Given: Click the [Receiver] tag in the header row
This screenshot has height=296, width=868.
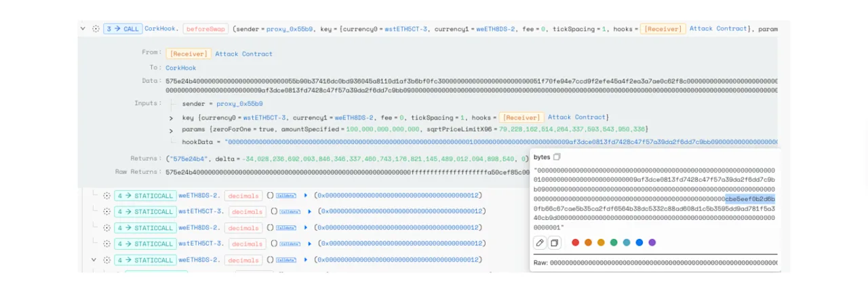Looking at the screenshot, I should [x=663, y=29].
